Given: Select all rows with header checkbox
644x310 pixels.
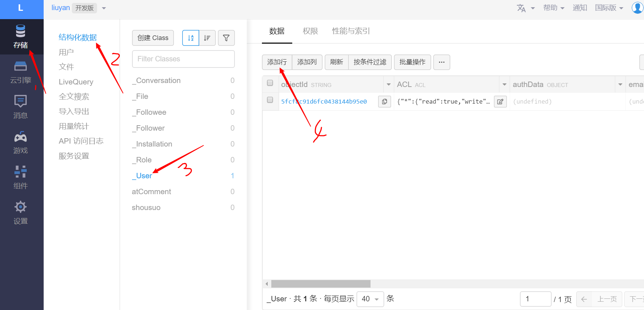Looking at the screenshot, I should click(x=270, y=83).
